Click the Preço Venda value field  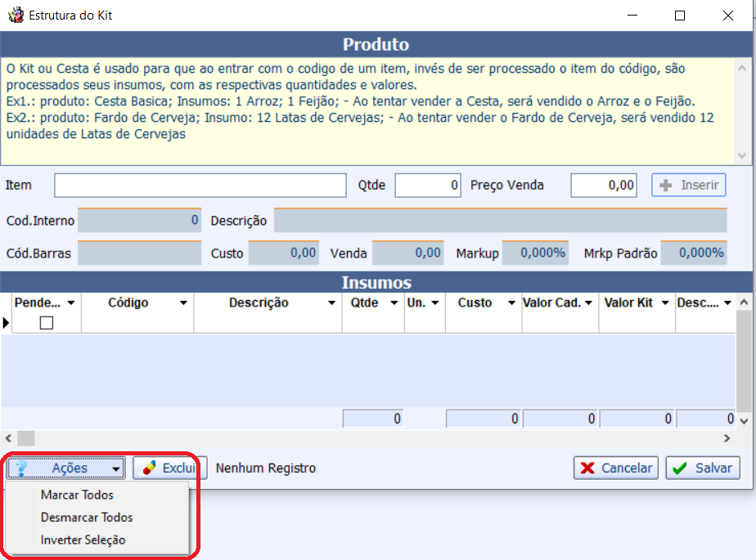point(603,186)
